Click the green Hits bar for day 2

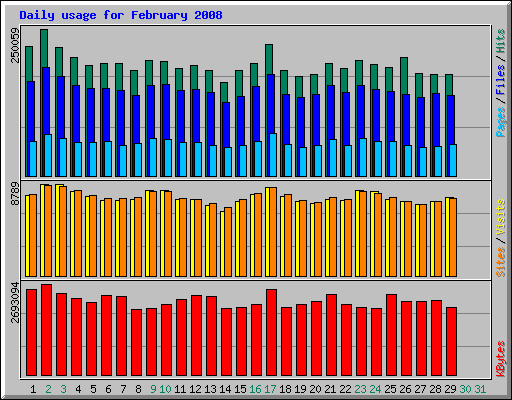[44, 48]
